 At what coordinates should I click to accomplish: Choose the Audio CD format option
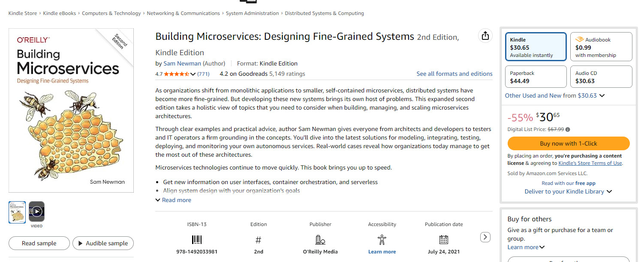(601, 77)
